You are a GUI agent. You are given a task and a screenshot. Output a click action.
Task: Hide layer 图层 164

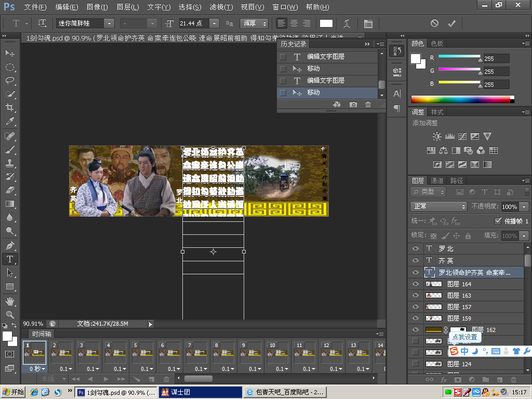click(x=416, y=284)
